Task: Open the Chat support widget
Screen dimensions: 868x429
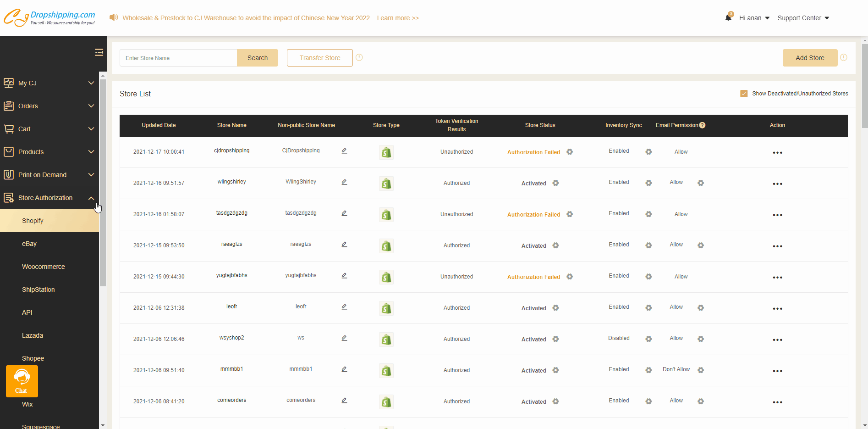Action: [22, 381]
